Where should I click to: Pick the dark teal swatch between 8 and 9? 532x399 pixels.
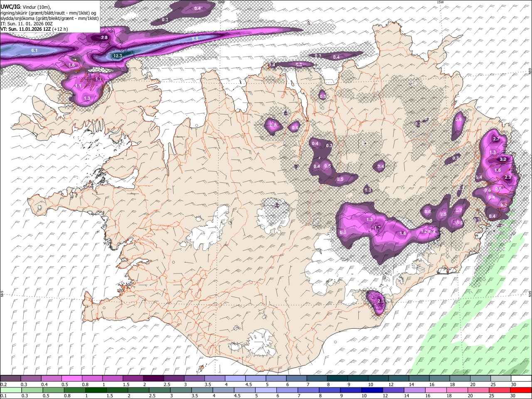(x=337, y=379)
